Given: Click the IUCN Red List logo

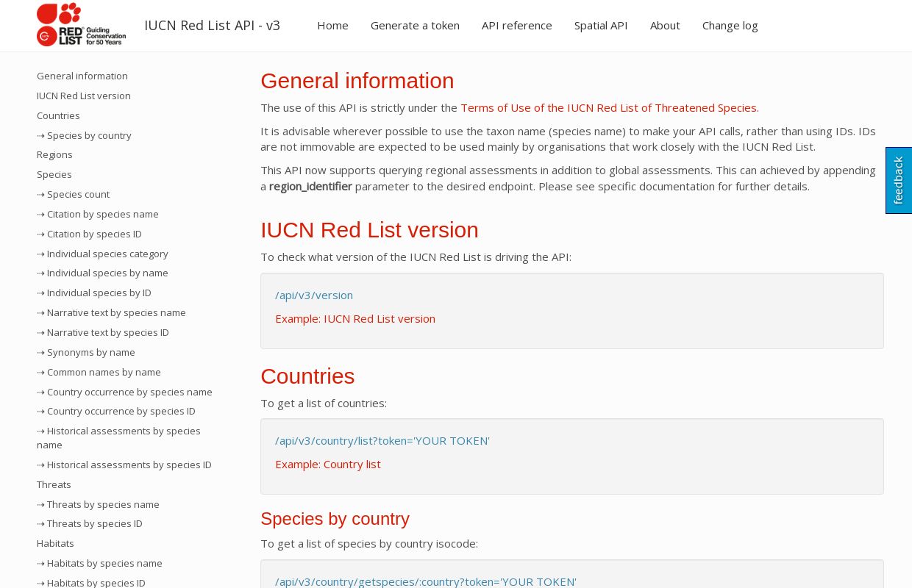Looking at the screenshot, I should coord(81,25).
